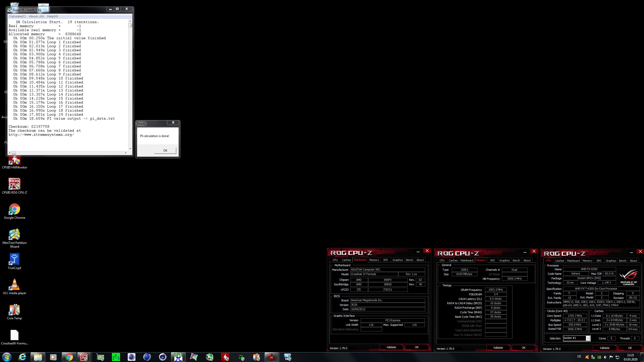
Task: Open the CPUID HWMonitor desktop shortcut
Action: pos(15,163)
